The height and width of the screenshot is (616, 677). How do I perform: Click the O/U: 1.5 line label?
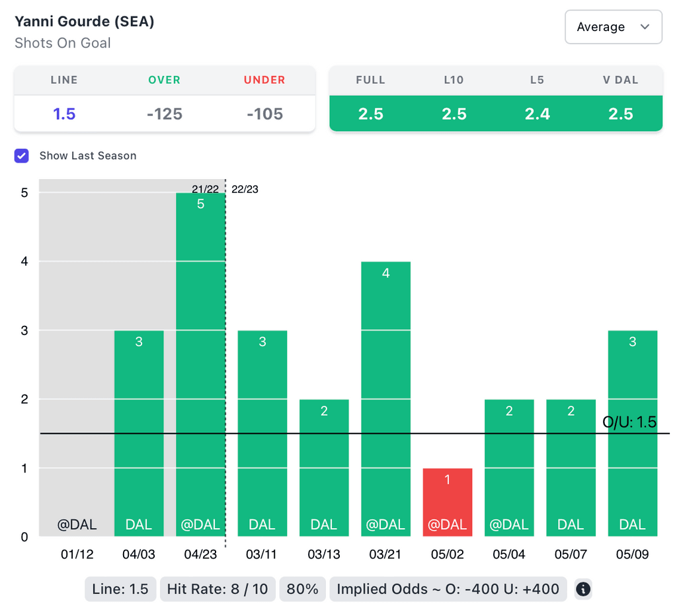point(629,422)
